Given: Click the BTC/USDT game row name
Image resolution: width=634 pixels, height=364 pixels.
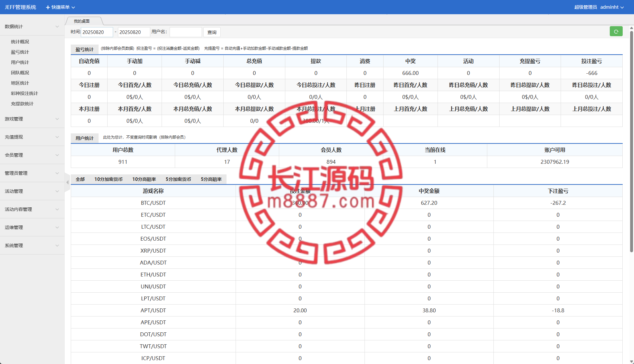Looking at the screenshot, I should tap(153, 203).
